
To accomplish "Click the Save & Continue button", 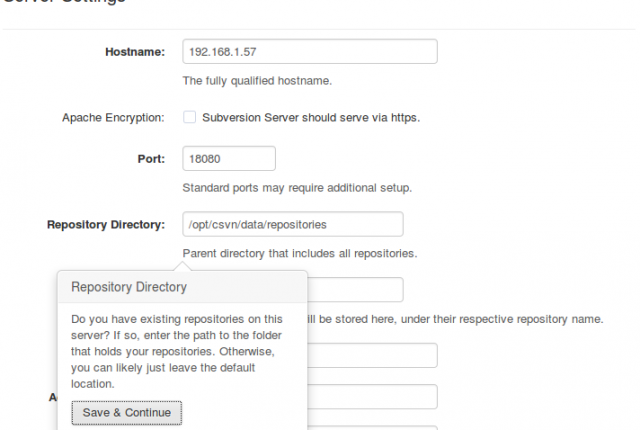I will (127, 413).
